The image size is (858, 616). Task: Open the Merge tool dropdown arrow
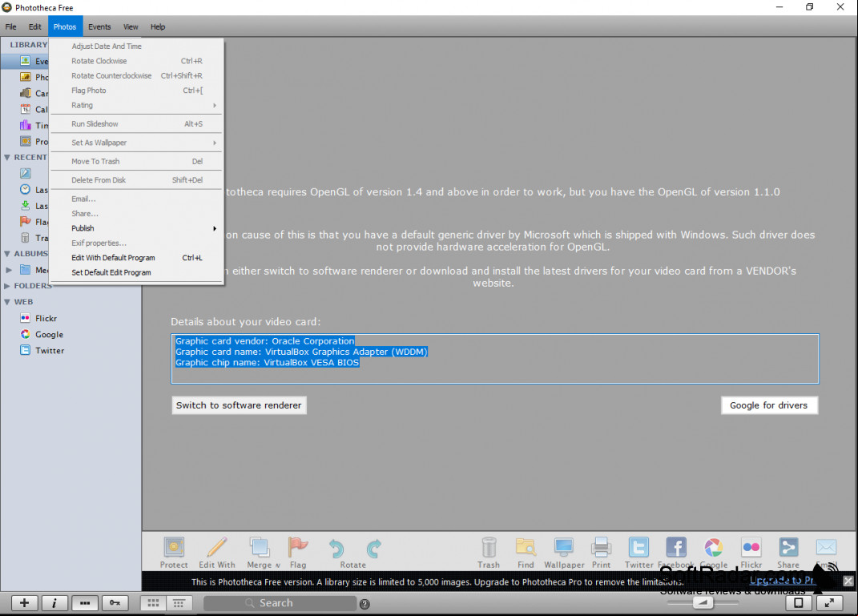277,566
